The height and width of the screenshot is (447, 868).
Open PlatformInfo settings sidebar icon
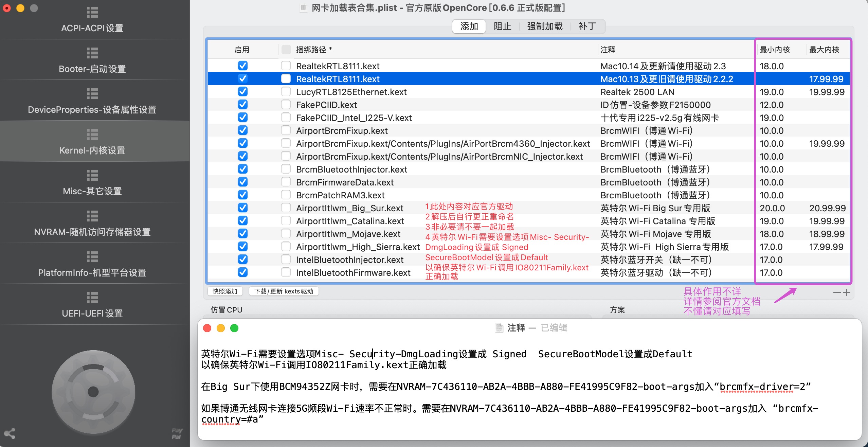92,257
